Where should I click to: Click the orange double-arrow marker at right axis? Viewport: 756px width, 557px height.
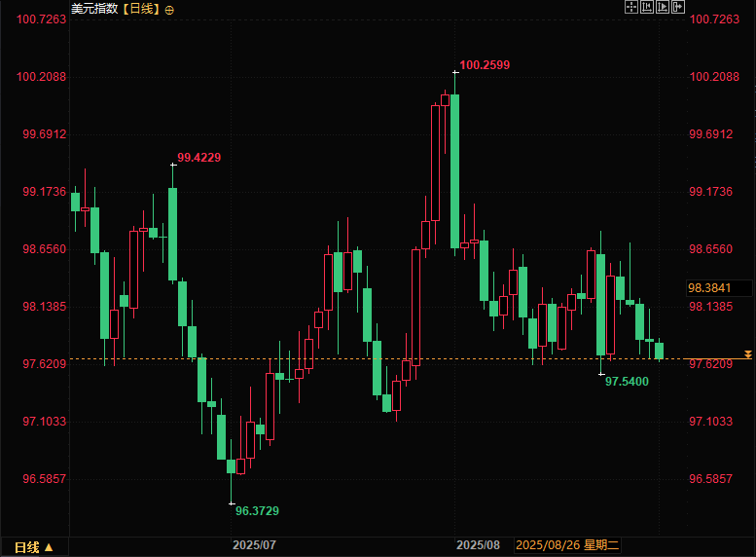pos(748,354)
